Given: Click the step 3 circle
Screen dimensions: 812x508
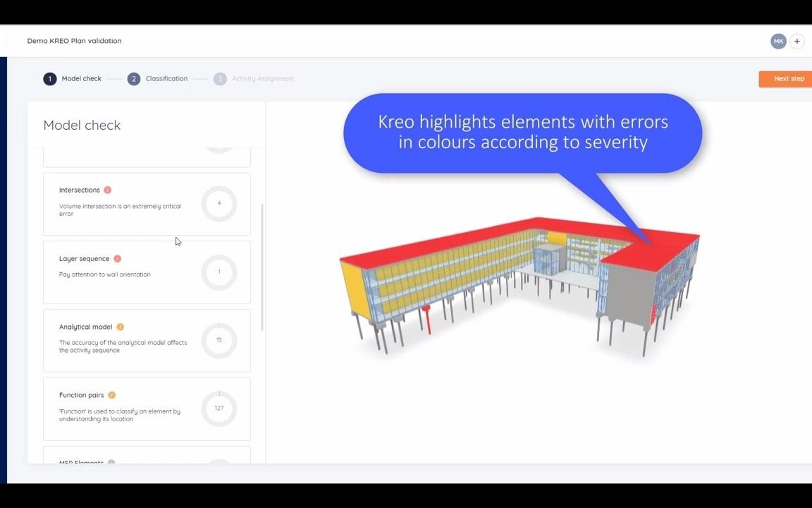Looking at the screenshot, I should (x=220, y=79).
